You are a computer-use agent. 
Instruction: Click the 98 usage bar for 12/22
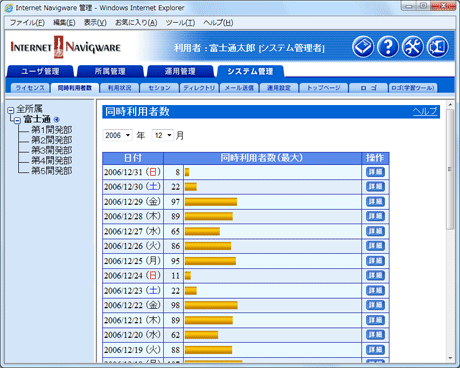point(211,305)
